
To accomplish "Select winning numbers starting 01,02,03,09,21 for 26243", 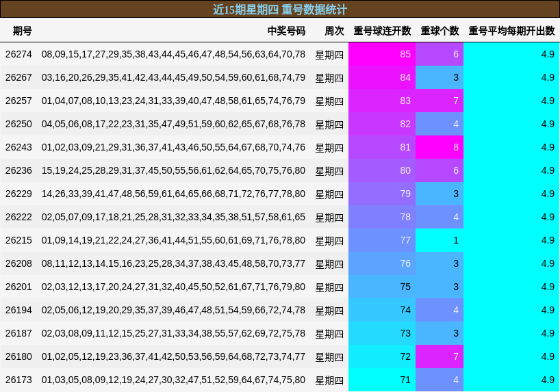I will pos(173,147).
